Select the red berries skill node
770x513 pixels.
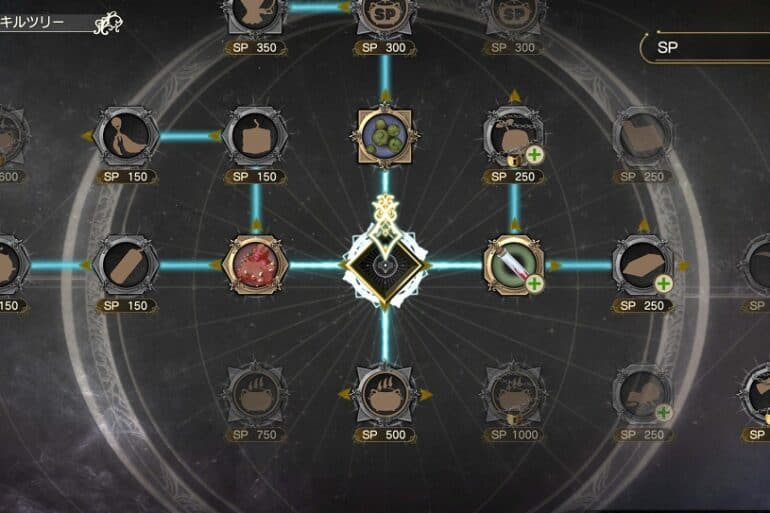coord(256,265)
